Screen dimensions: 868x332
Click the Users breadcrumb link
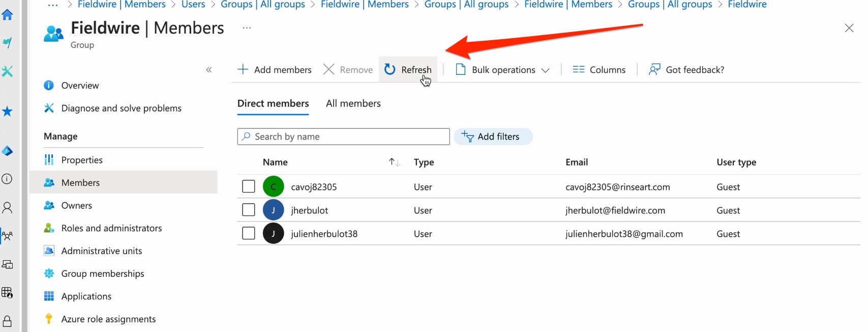click(x=193, y=5)
